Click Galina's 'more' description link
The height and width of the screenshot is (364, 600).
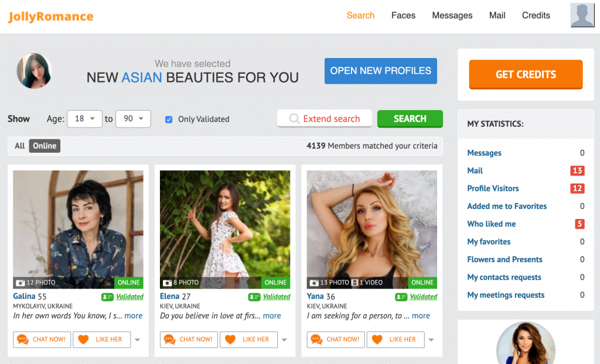[133, 316]
